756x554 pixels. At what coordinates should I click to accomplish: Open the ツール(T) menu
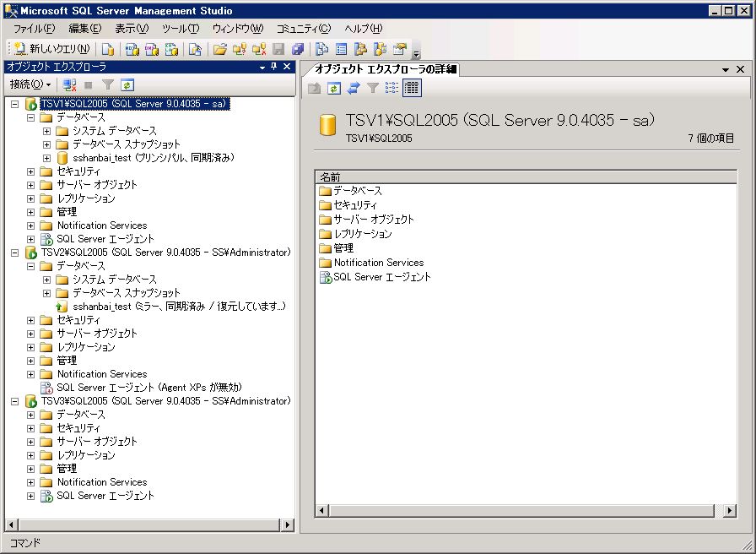click(x=181, y=29)
